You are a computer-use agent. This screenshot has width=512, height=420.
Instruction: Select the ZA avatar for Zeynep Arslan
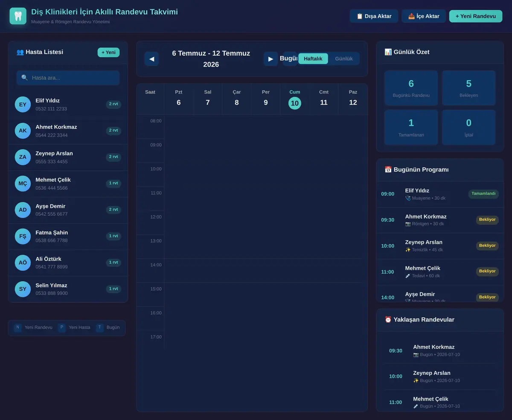click(x=23, y=157)
